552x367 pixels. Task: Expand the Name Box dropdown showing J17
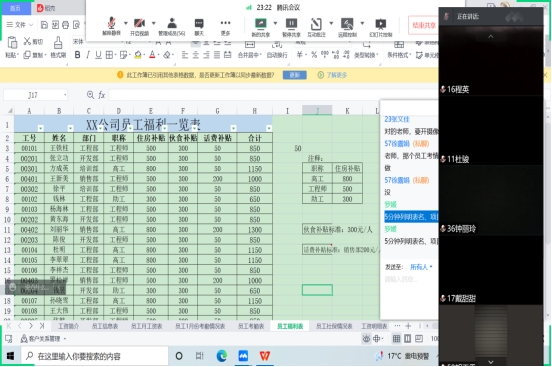click(x=65, y=95)
